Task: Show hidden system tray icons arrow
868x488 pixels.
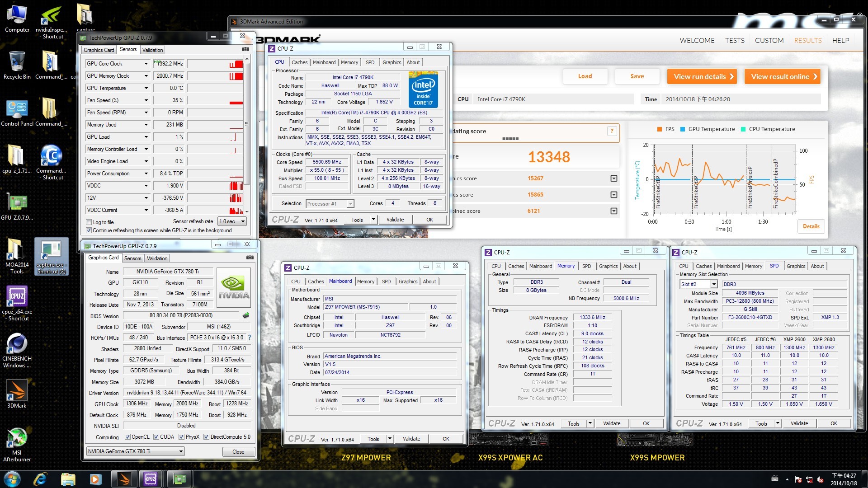Action: [x=787, y=479]
